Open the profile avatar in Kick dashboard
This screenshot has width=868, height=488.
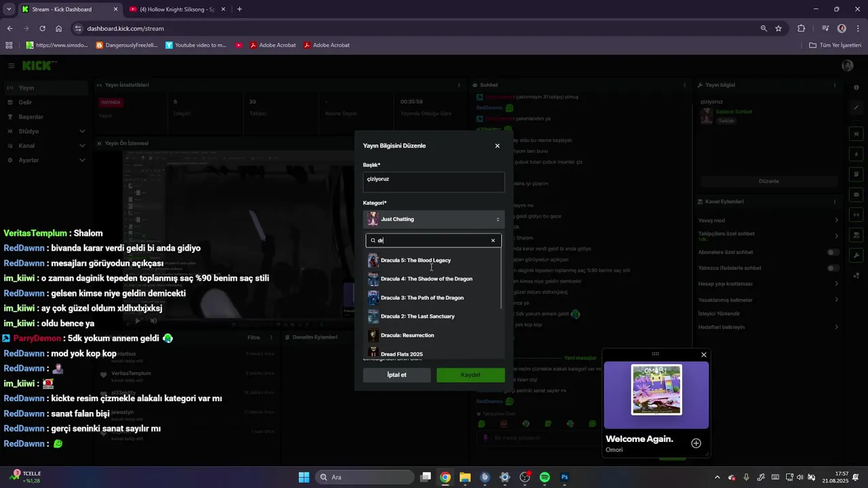click(x=847, y=66)
